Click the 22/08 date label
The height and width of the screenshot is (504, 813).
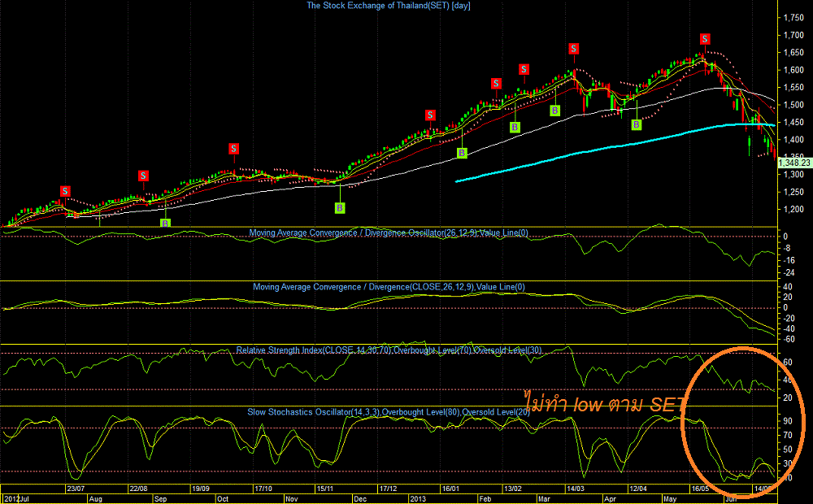tap(138, 489)
